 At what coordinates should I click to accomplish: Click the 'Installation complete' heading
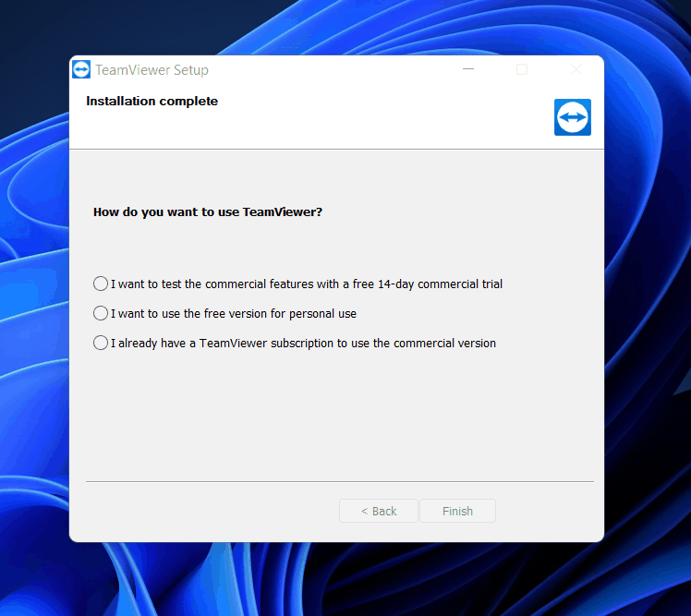point(152,102)
